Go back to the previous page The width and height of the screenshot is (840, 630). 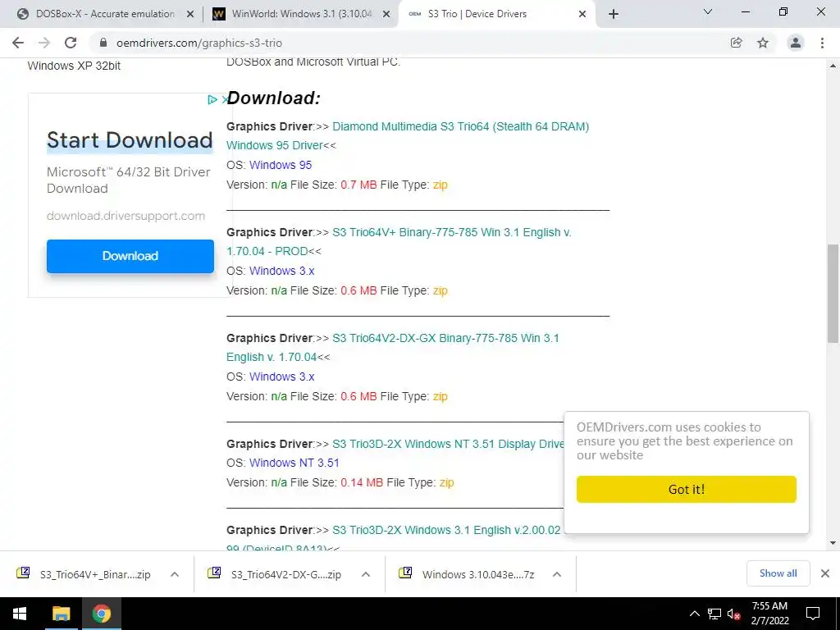point(18,43)
